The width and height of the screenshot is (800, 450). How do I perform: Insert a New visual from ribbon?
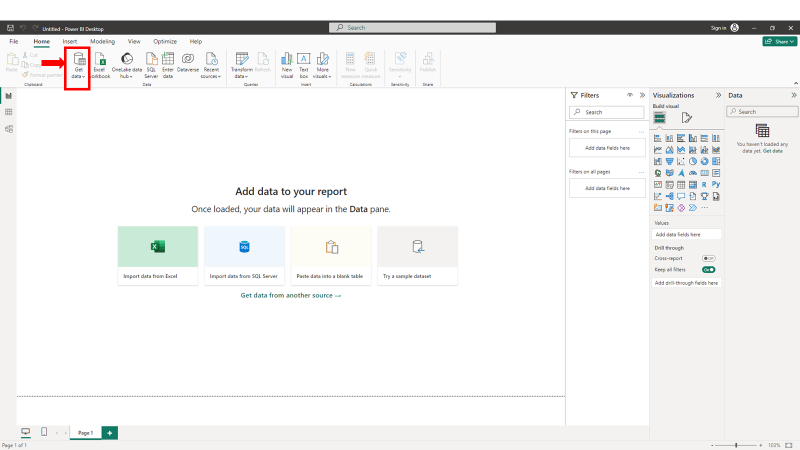coord(287,65)
